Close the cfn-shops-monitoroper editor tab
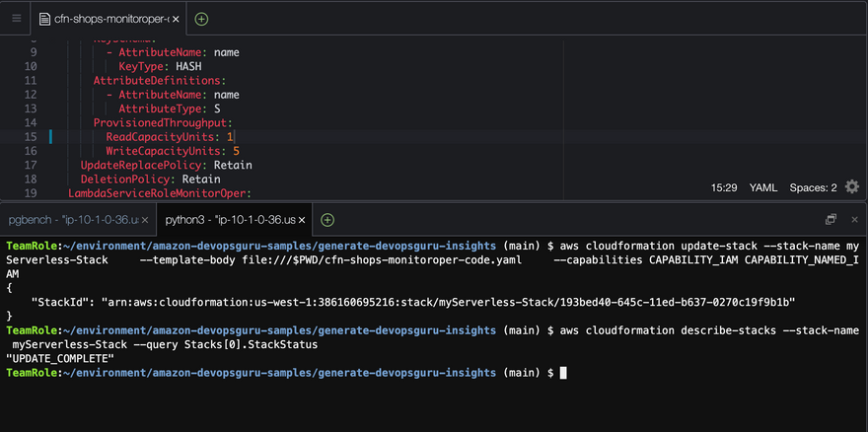Viewport: 868px width, 432px height. [176, 19]
